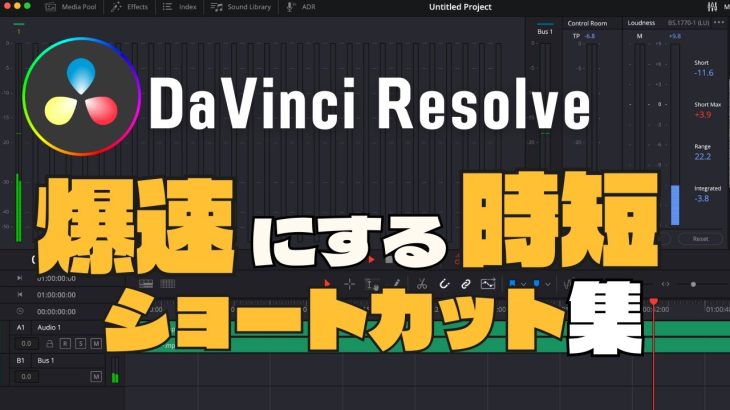The image size is (730, 410).
Task: Lock the Audio 1 track
Action: point(49,343)
